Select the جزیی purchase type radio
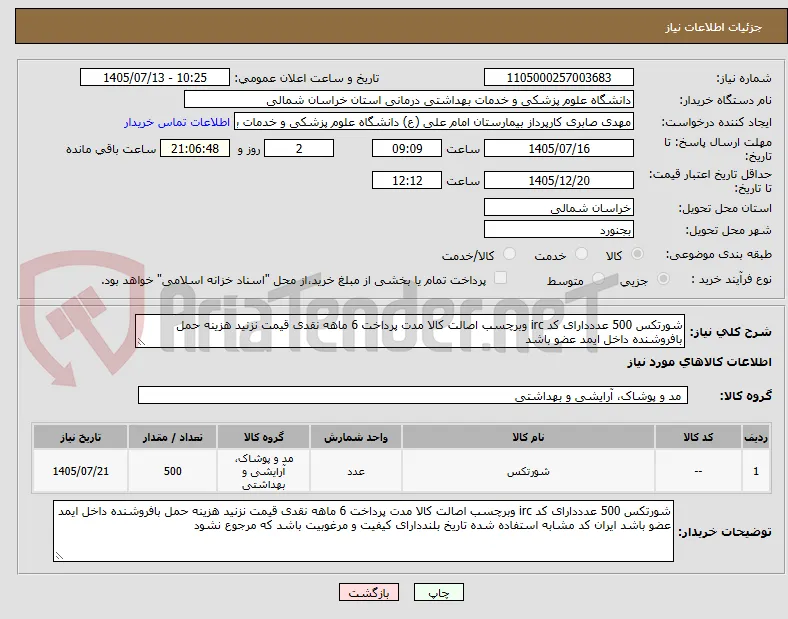788x619 pixels. pyautogui.click(x=663, y=278)
